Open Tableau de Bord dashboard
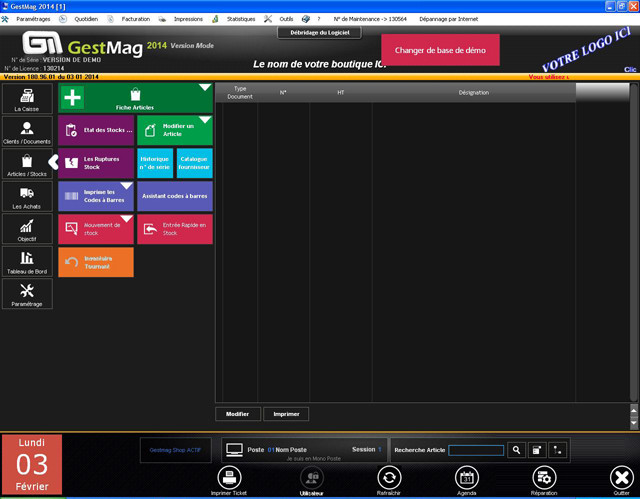The image size is (640, 499). 27,262
